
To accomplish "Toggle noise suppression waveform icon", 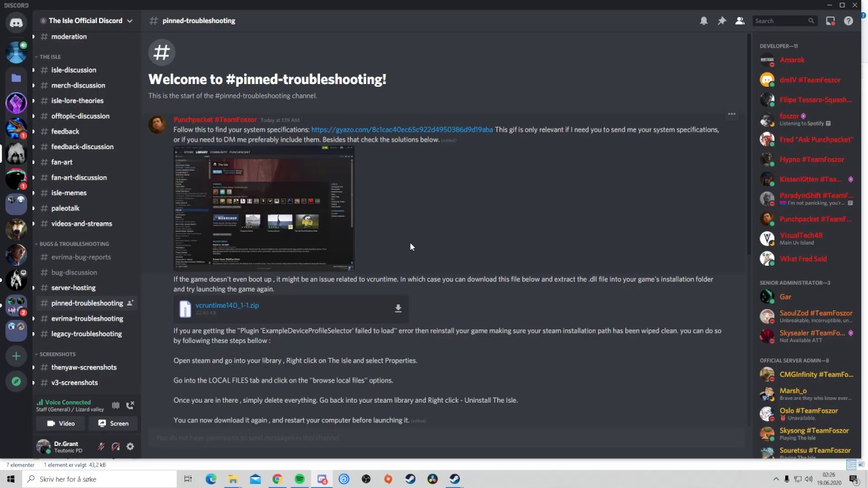I will [115, 405].
